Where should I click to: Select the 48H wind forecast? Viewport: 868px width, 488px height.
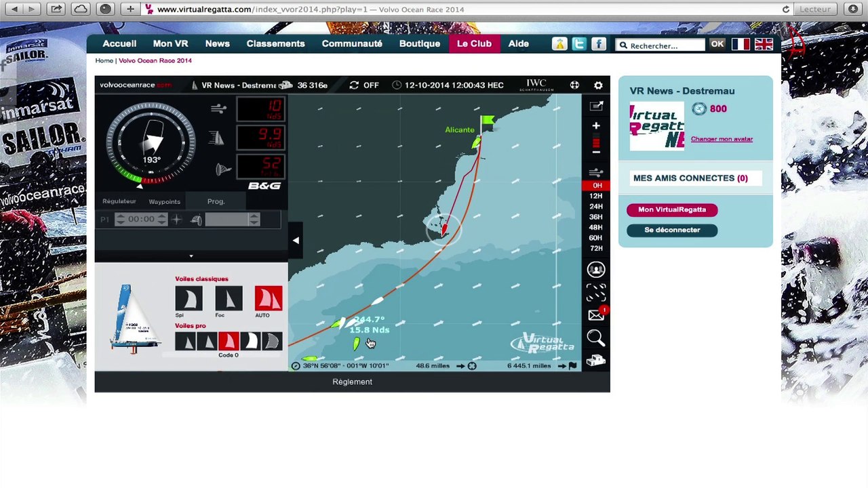click(596, 227)
